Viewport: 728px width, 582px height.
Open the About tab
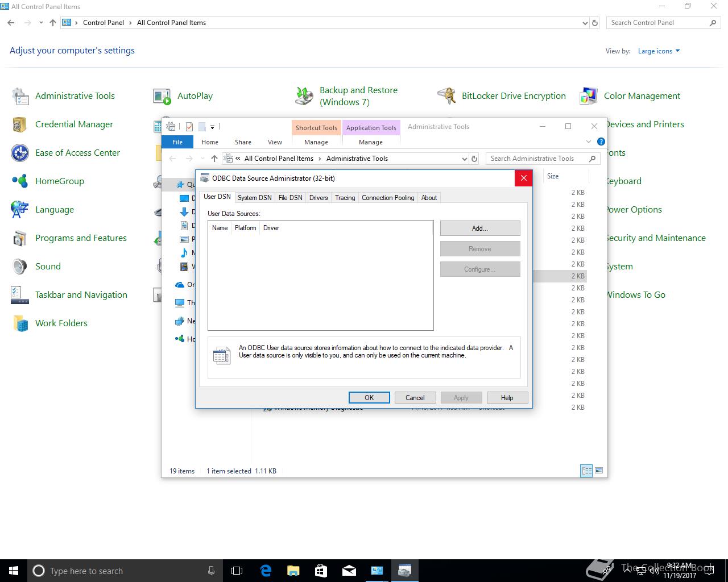[429, 198]
